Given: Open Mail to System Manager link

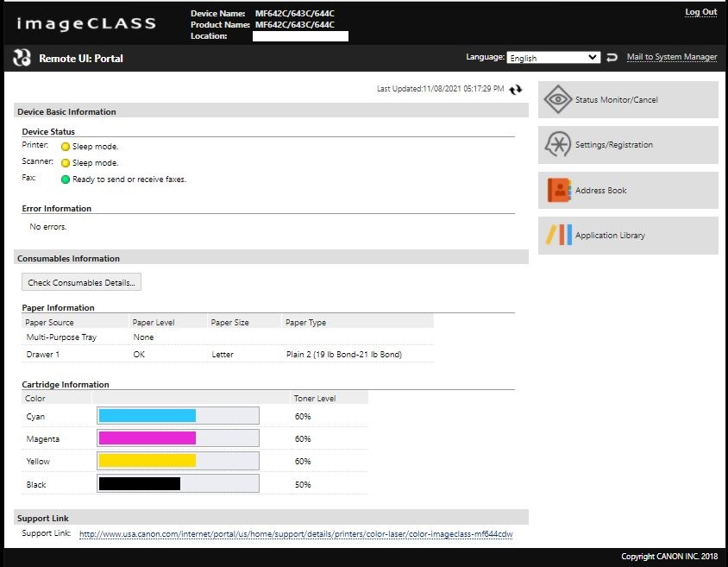Looking at the screenshot, I should click(x=671, y=57).
